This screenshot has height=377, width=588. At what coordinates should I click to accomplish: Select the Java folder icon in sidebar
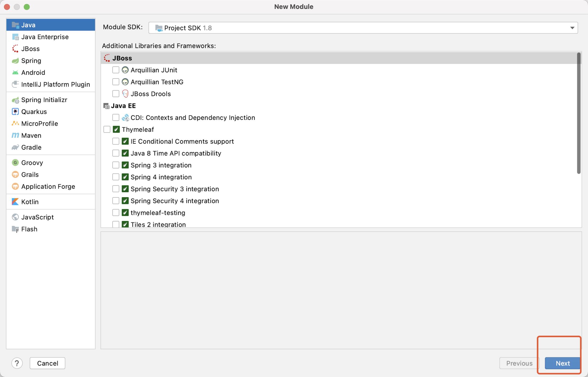[x=15, y=25]
